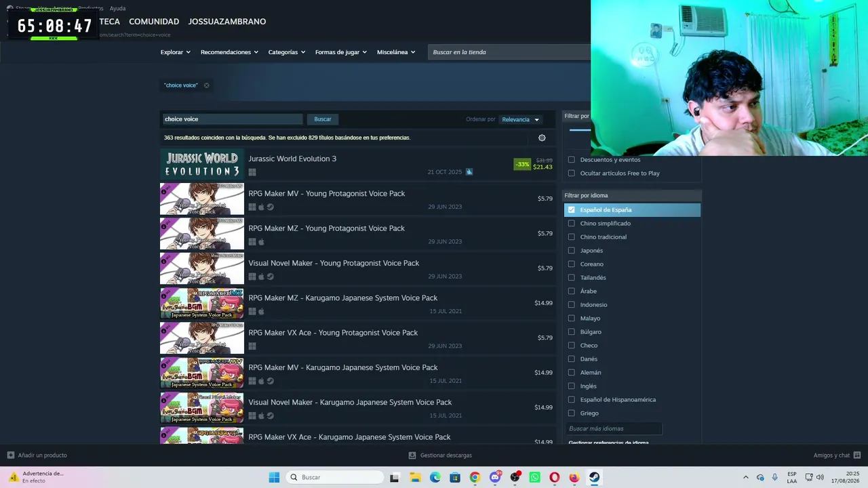Screen dimensions: 868x488
Task: Enable the Inglés language filter
Action: 571,386
